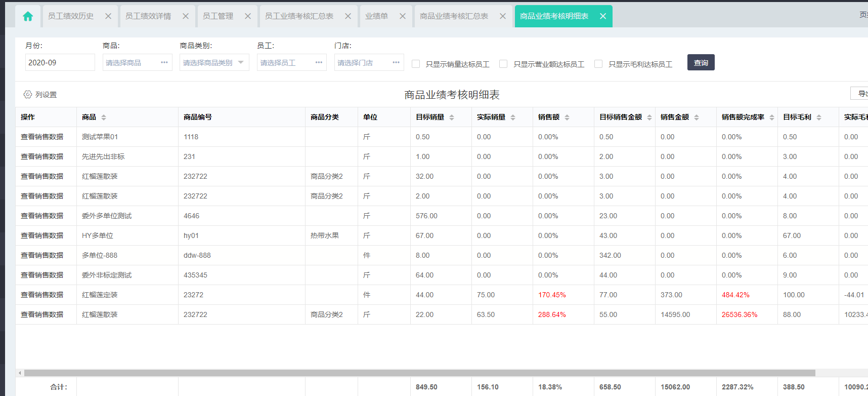Sort by 销售额 column
Screen dimensions: 868x396
pos(567,117)
